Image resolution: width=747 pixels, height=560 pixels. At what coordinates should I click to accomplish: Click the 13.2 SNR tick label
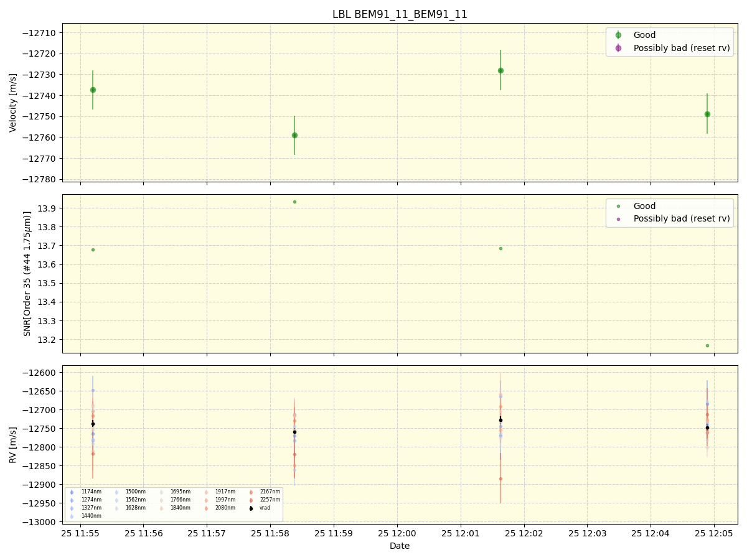(x=48, y=340)
